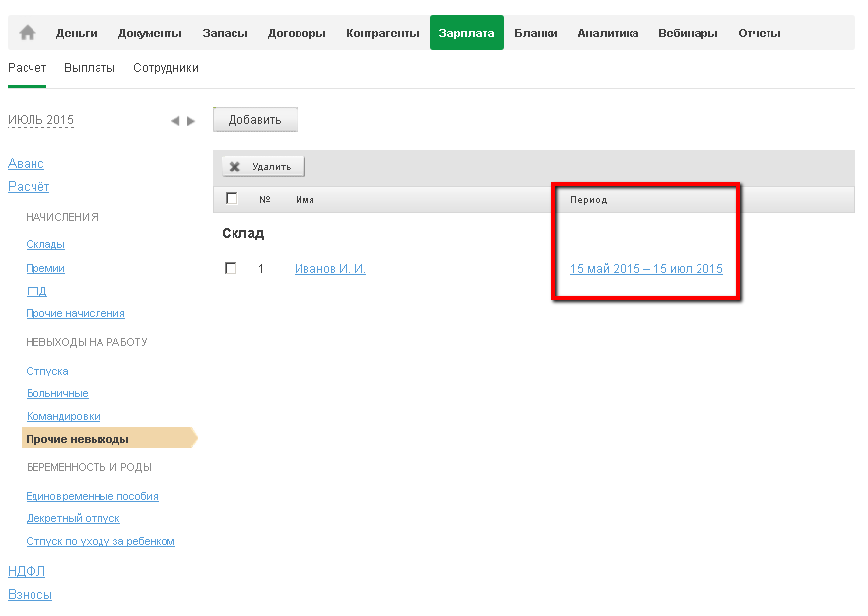Click the Добавить button

coord(254,119)
